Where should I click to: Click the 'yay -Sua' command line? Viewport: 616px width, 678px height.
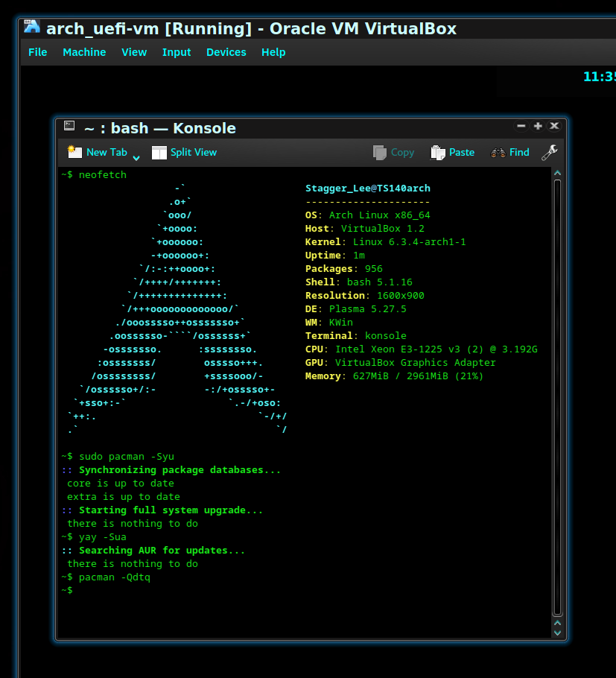coord(94,537)
